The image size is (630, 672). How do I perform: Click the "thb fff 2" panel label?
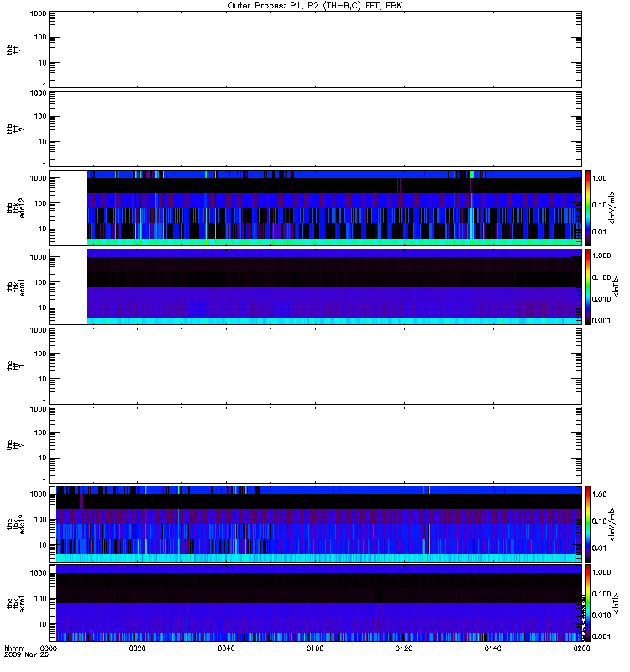click(x=15, y=129)
